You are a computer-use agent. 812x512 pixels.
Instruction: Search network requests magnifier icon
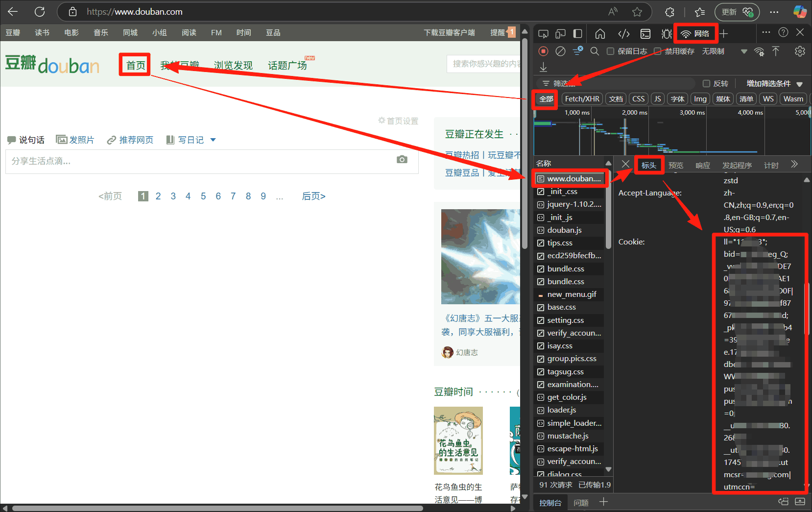point(595,51)
